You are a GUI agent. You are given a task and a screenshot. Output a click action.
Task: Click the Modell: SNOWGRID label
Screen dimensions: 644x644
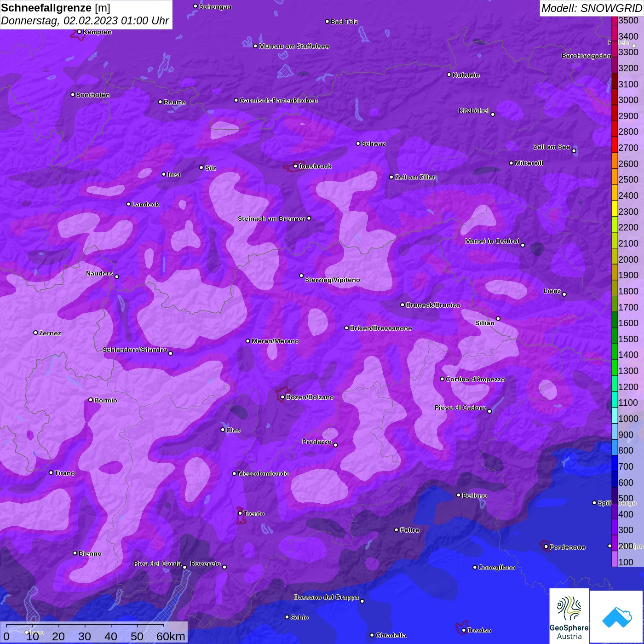click(x=591, y=8)
